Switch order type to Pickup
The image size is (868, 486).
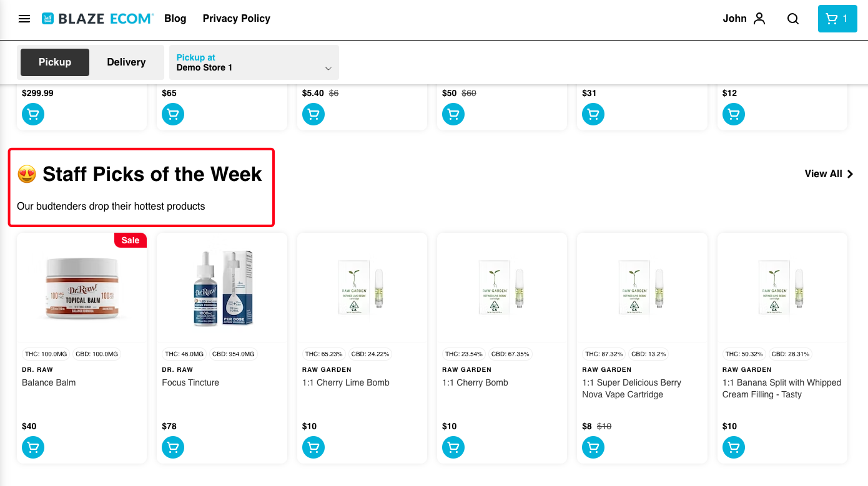pos(55,62)
